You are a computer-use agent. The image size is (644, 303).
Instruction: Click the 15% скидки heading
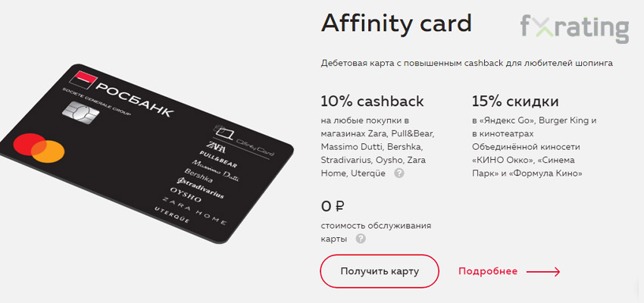pyautogui.click(x=515, y=101)
